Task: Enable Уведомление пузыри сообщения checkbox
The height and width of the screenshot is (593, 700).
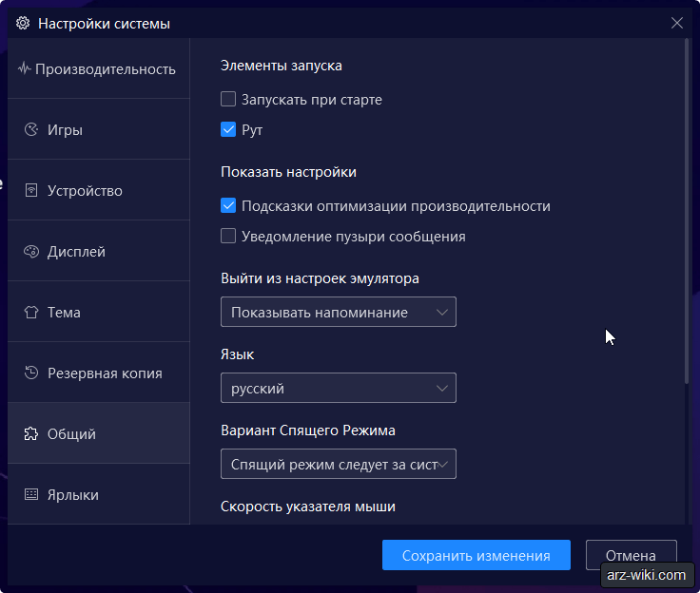Action: pyautogui.click(x=228, y=236)
